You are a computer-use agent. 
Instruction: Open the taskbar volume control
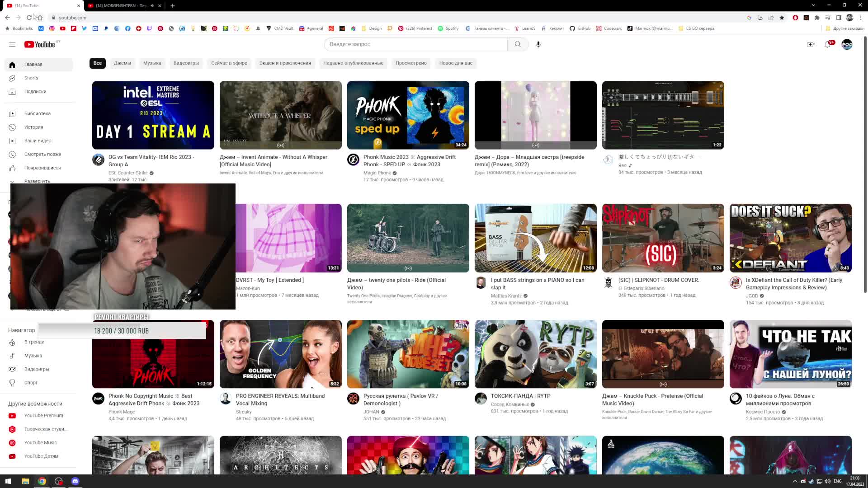pos(827,481)
